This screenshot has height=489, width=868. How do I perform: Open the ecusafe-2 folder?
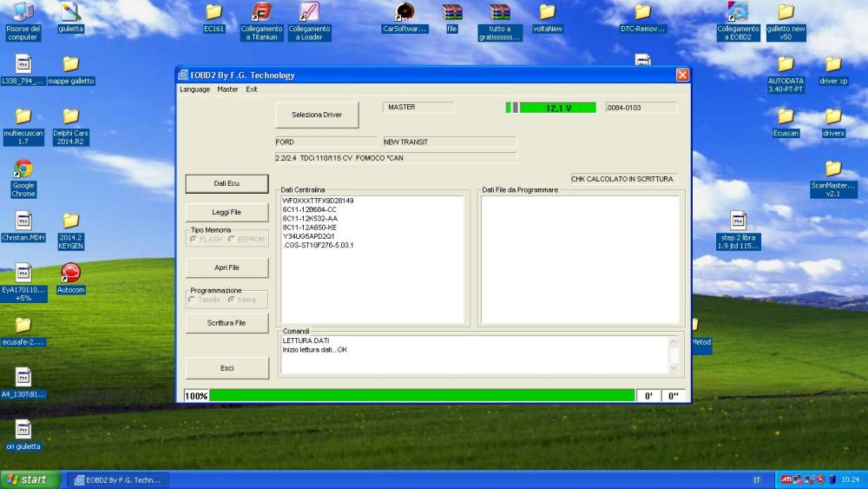[23, 331]
